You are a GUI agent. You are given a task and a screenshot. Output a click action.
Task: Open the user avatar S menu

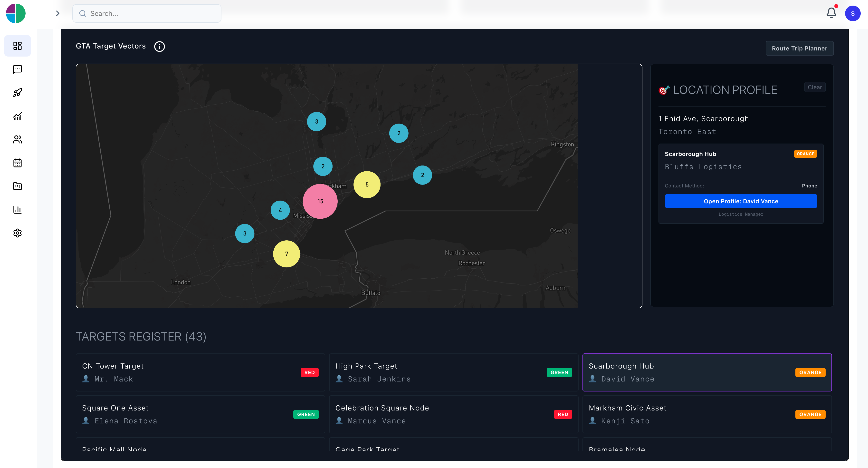click(852, 13)
